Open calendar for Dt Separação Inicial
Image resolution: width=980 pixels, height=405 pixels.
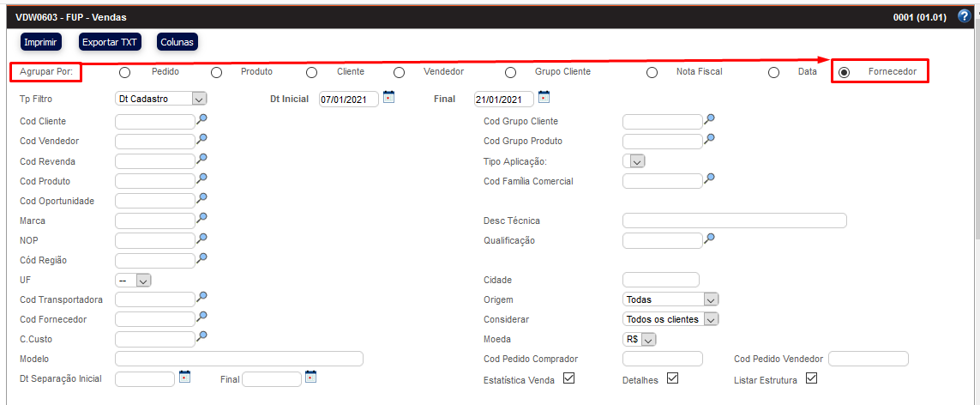[184, 376]
